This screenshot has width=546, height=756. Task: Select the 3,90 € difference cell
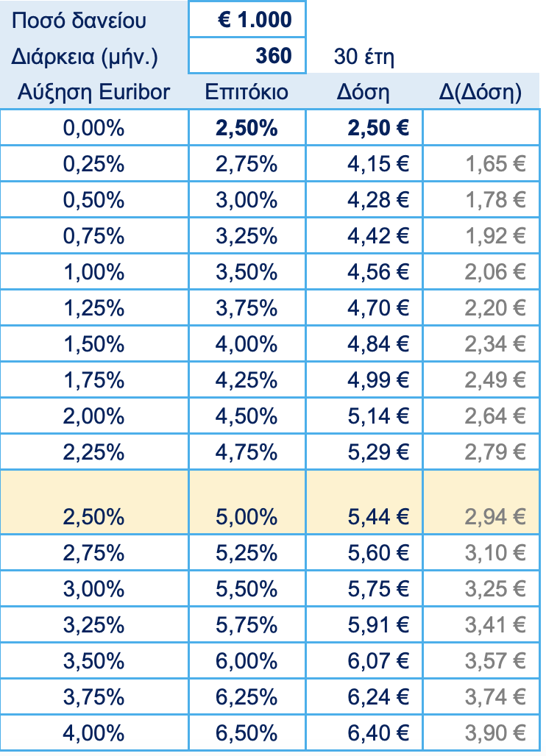(x=481, y=733)
